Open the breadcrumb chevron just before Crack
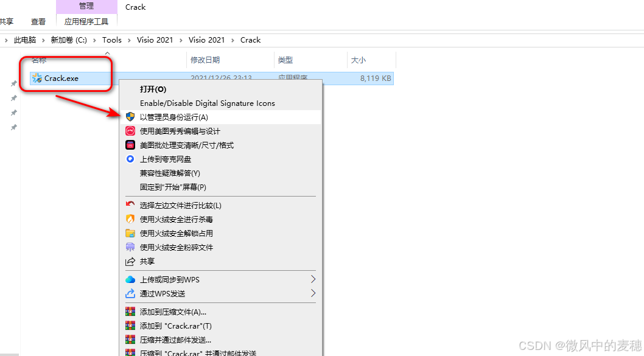This screenshot has width=644, height=356. (233, 40)
